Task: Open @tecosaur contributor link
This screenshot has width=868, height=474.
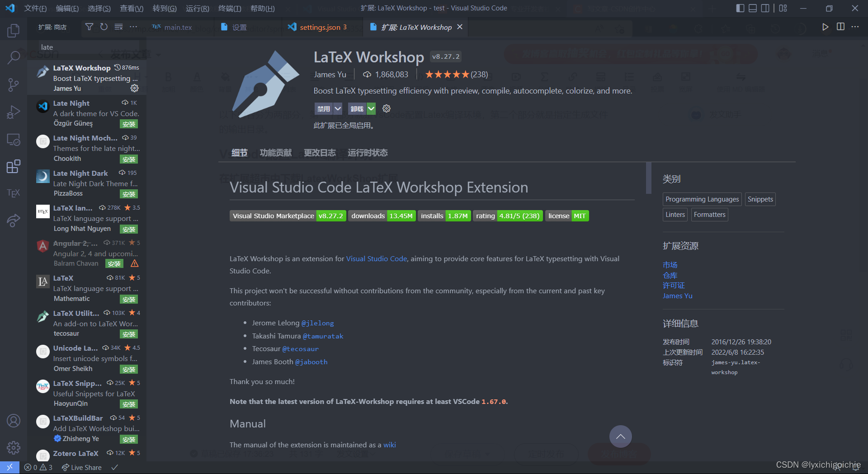Action: 300,349
